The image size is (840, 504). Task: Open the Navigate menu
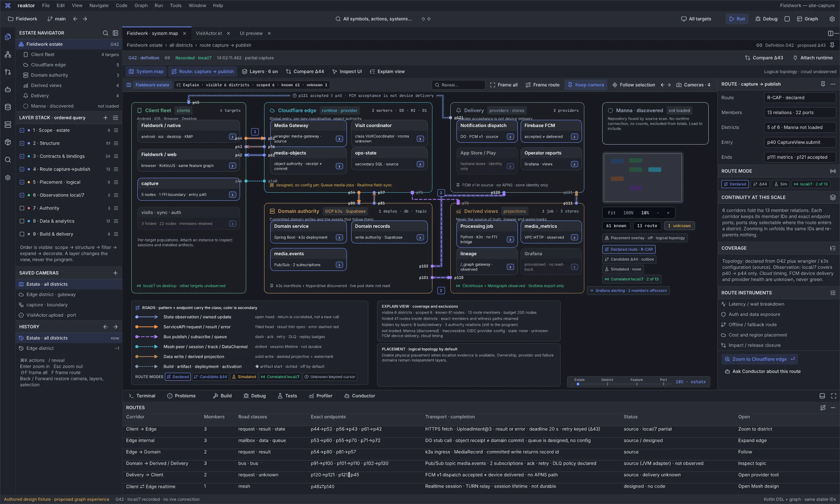tap(99, 5)
